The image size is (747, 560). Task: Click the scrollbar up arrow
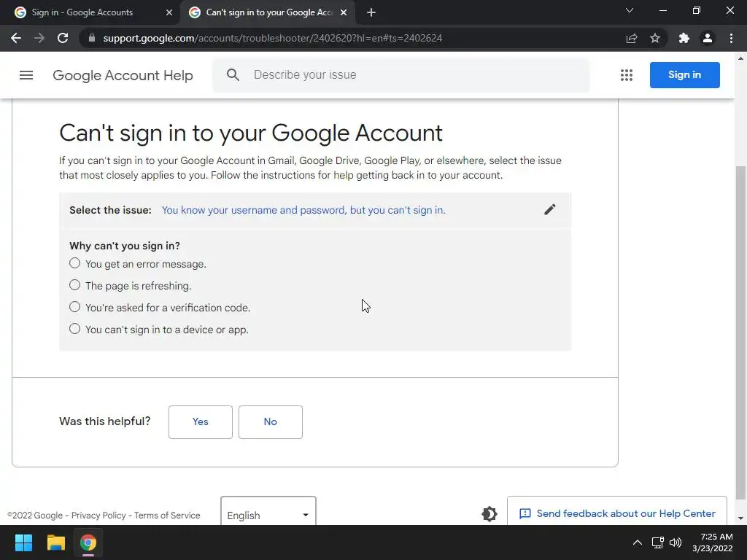740,58
